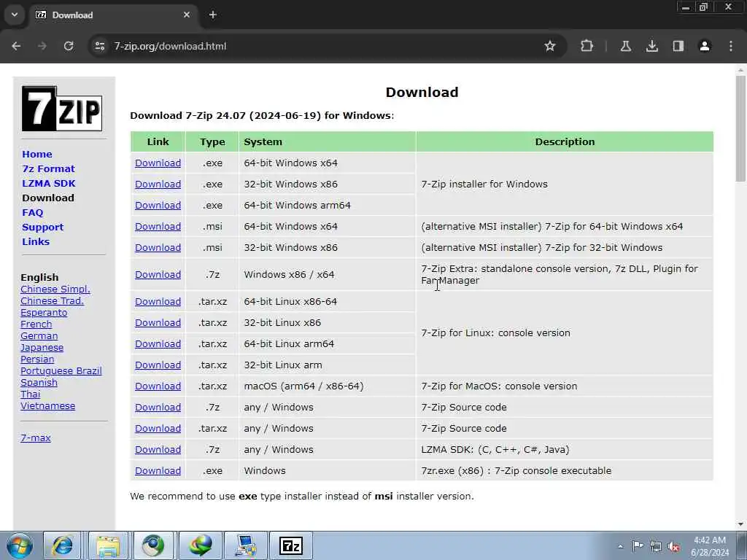Download the 64-bit Windows x64 .exe installer

tap(158, 163)
